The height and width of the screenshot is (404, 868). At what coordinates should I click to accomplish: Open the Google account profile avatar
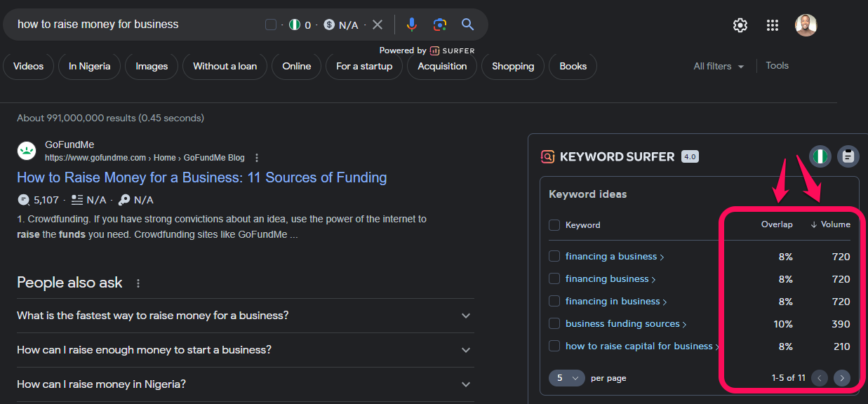pos(806,25)
